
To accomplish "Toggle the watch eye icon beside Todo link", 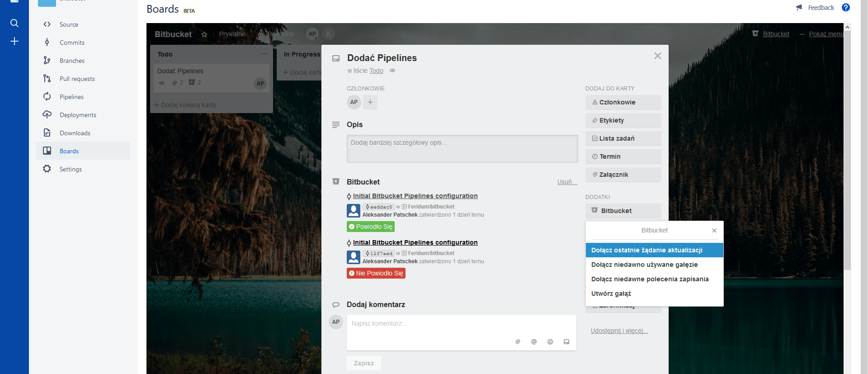I will click(392, 71).
